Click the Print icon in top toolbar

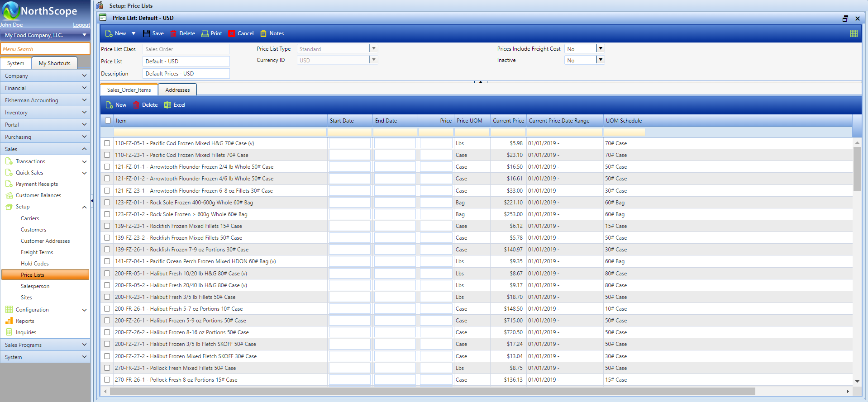point(205,33)
